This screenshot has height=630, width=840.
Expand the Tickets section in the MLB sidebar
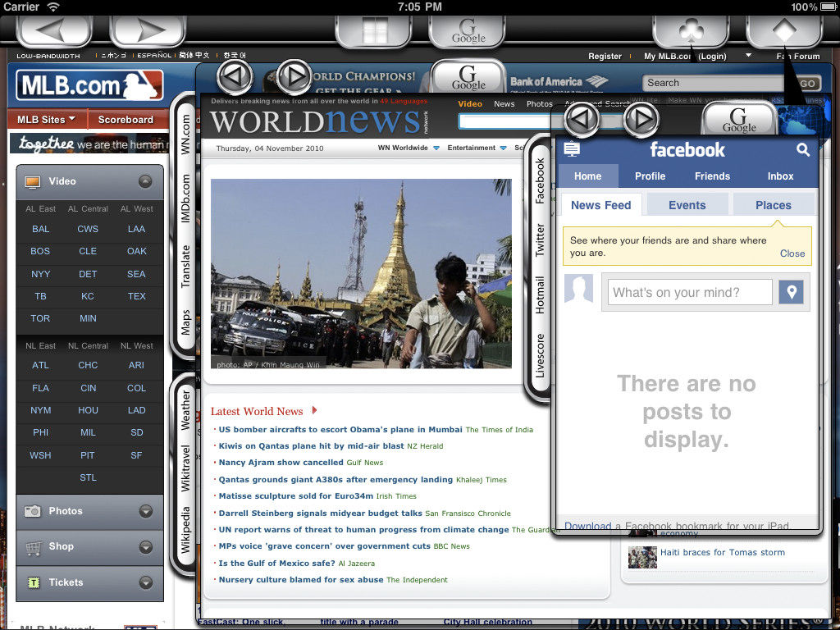point(146,583)
